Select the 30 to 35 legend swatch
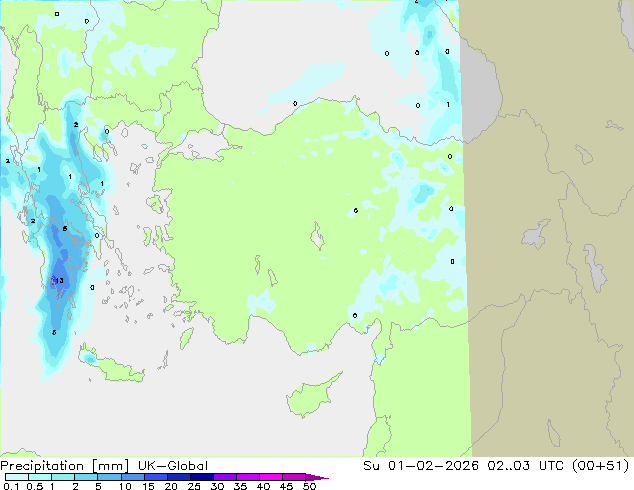 click(224, 477)
